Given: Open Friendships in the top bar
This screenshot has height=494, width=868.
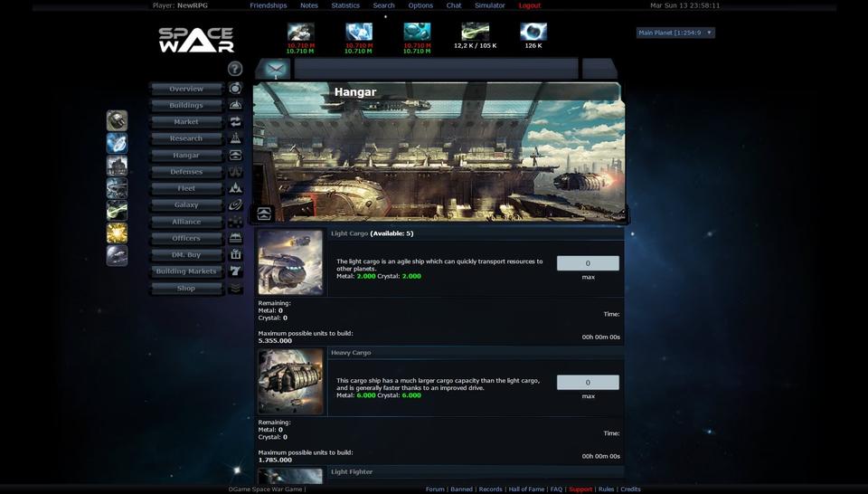Looking at the screenshot, I should pyautogui.click(x=269, y=5).
